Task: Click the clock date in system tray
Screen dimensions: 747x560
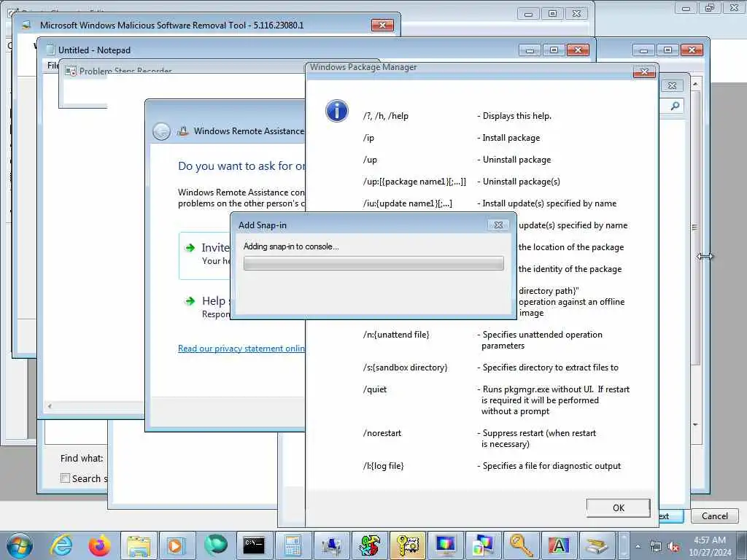Action: coord(710,553)
